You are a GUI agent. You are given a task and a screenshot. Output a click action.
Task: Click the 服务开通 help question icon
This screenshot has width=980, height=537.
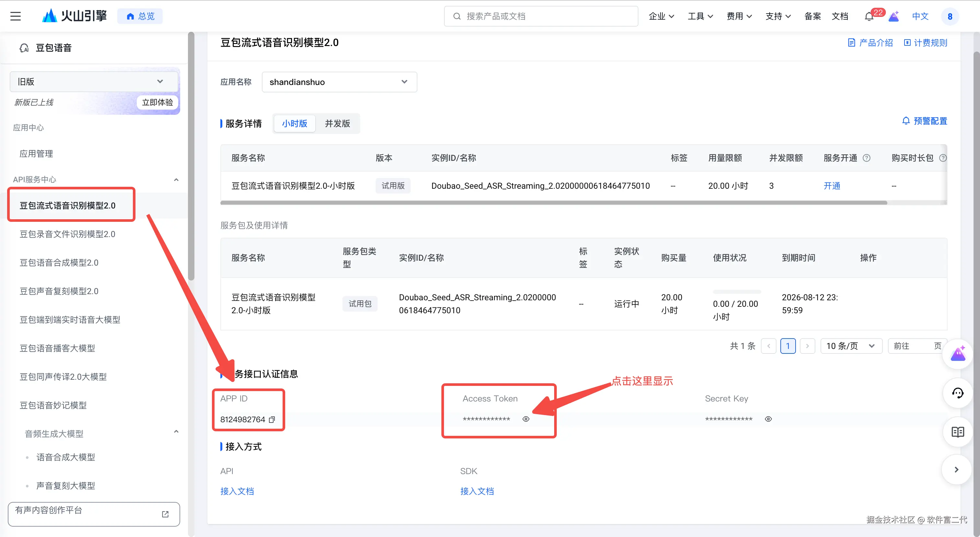866,158
